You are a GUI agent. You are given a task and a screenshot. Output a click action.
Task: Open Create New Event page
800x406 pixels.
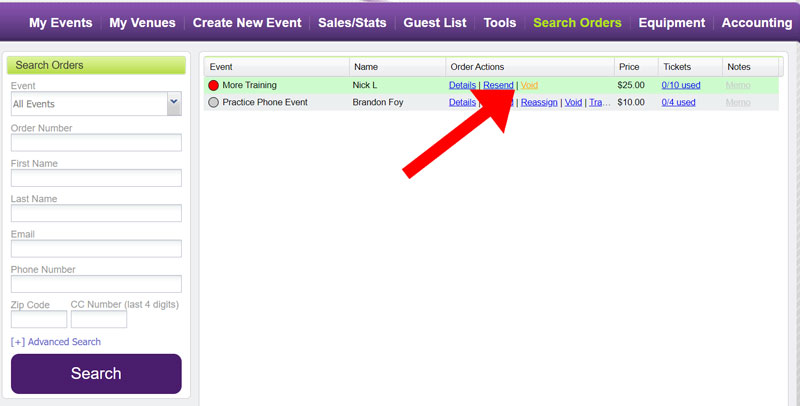247,23
